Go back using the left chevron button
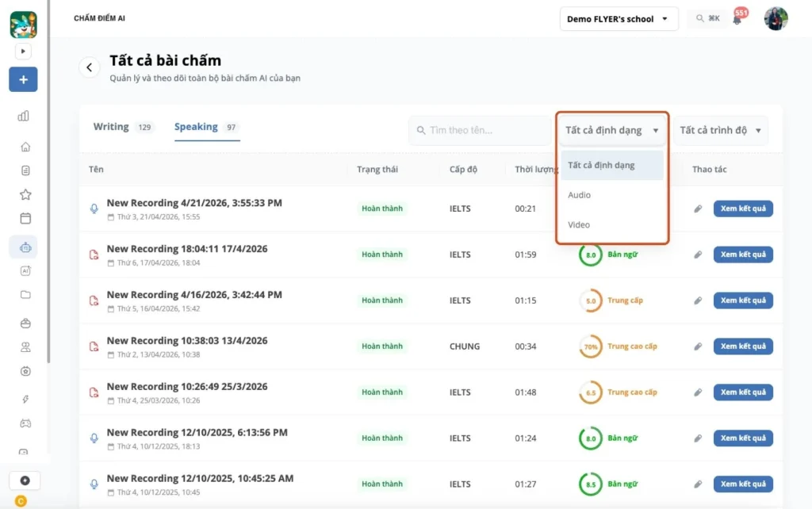The width and height of the screenshot is (812, 509). [89, 67]
